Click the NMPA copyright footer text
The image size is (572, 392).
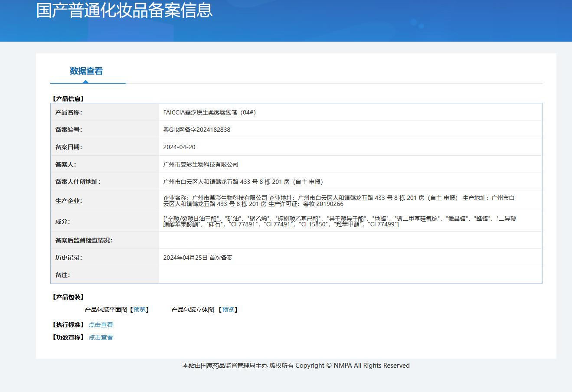pyautogui.click(x=296, y=366)
